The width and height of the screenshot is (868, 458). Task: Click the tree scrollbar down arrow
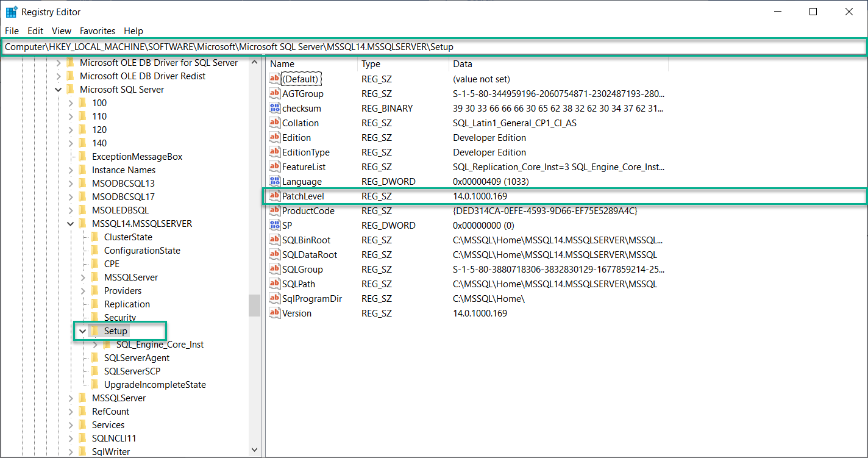254,449
